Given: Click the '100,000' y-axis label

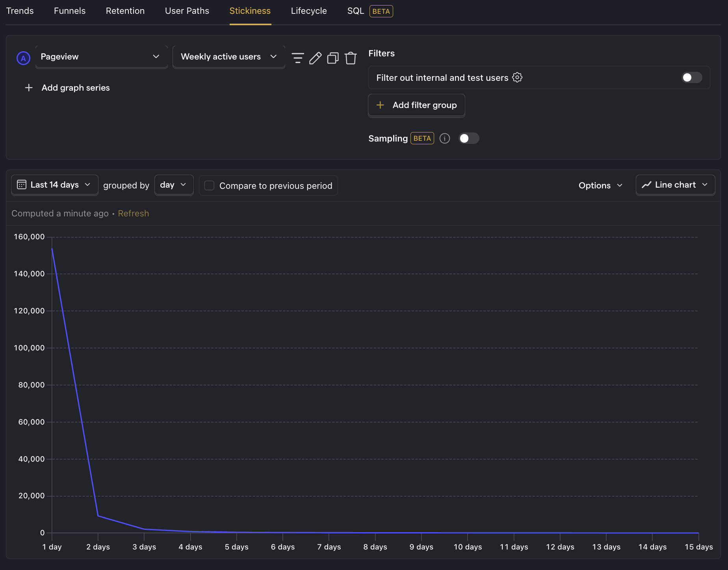Looking at the screenshot, I should (29, 348).
